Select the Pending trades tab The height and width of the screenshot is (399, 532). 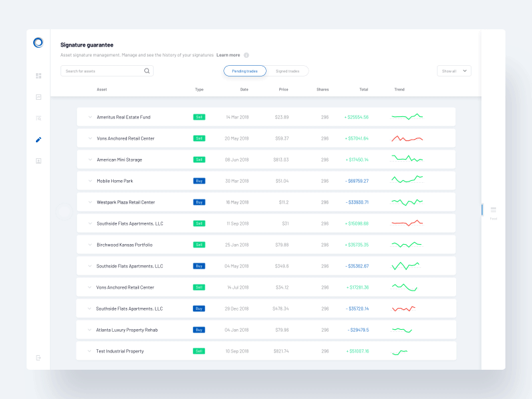pos(245,70)
